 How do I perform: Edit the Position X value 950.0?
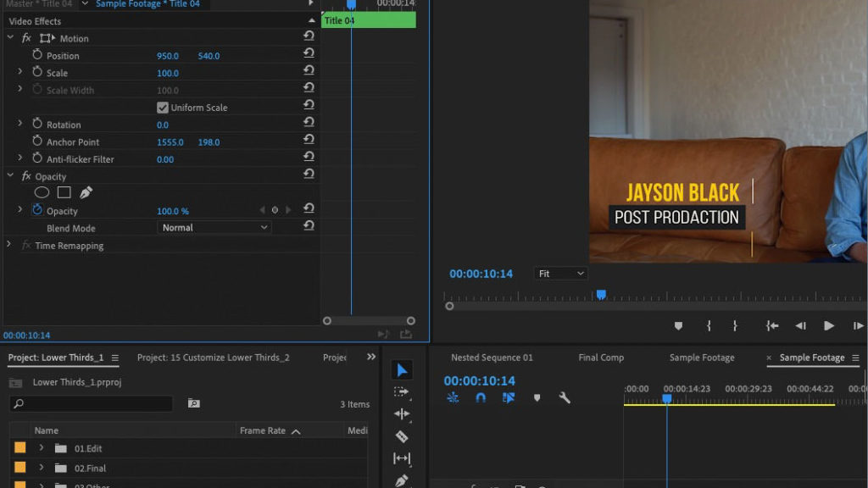click(x=168, y=56)
